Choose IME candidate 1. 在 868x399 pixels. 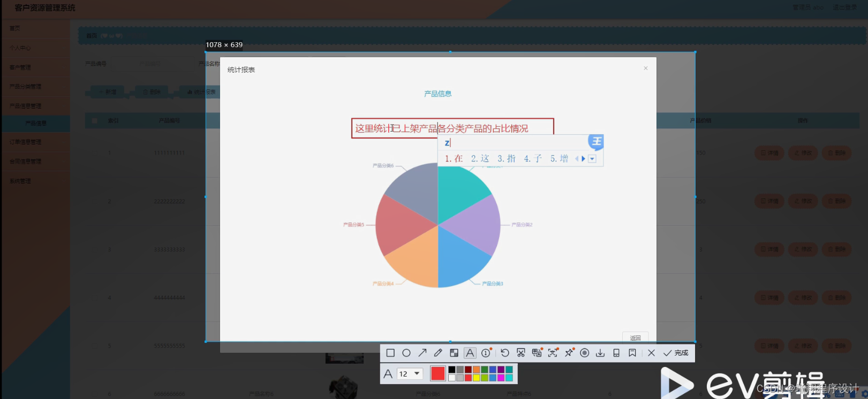[454, 158]
